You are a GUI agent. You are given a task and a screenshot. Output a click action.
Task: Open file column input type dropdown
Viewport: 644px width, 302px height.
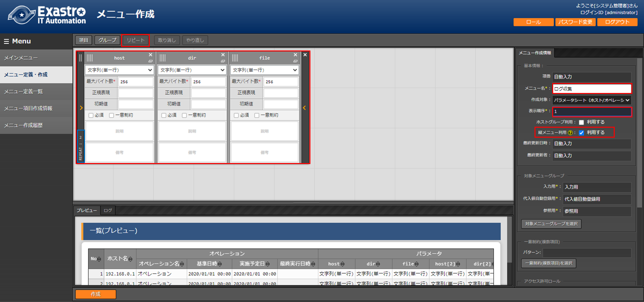point(264,70)
